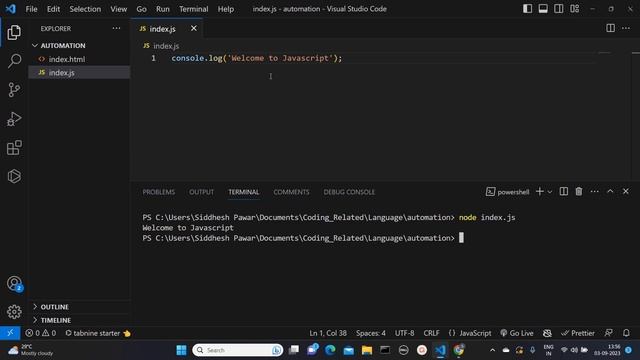Open index.html in the explorer
Viewport: 640px width, 360px height.
coord(79,59)
